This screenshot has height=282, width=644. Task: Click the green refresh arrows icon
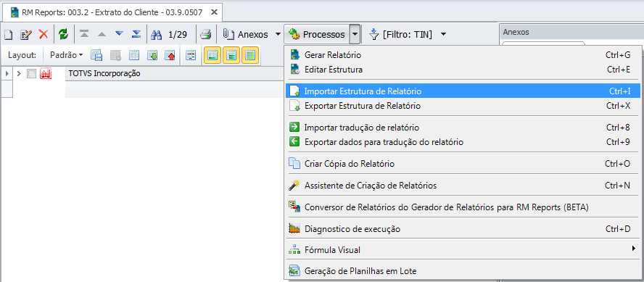pos(63,35)
